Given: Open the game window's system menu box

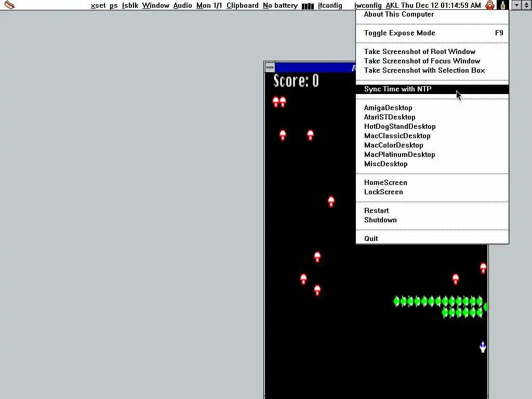Looking at the screenshot, I should [270, 67].
